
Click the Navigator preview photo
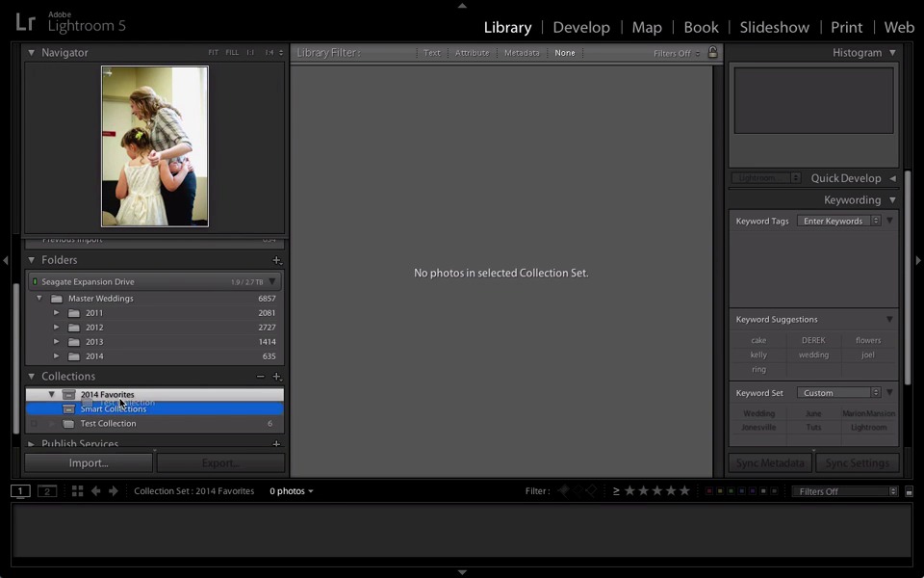pyautogui.click(x=154, y=146)
